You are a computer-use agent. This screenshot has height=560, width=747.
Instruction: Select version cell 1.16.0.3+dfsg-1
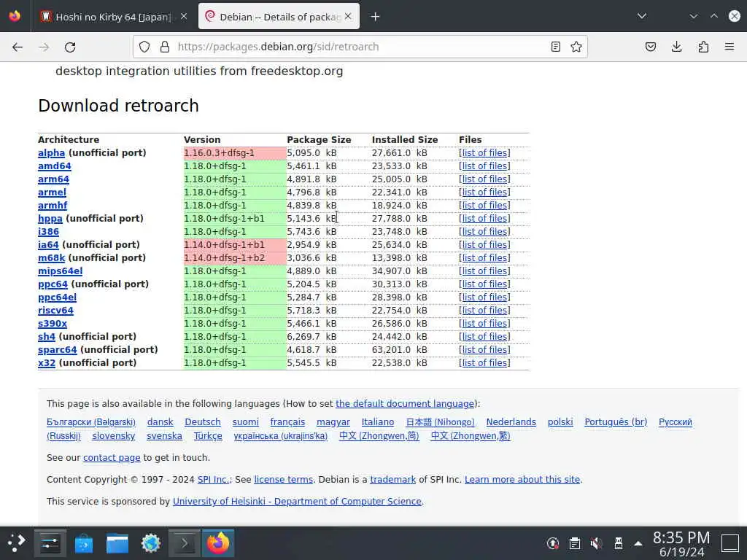tap(235, 153)
